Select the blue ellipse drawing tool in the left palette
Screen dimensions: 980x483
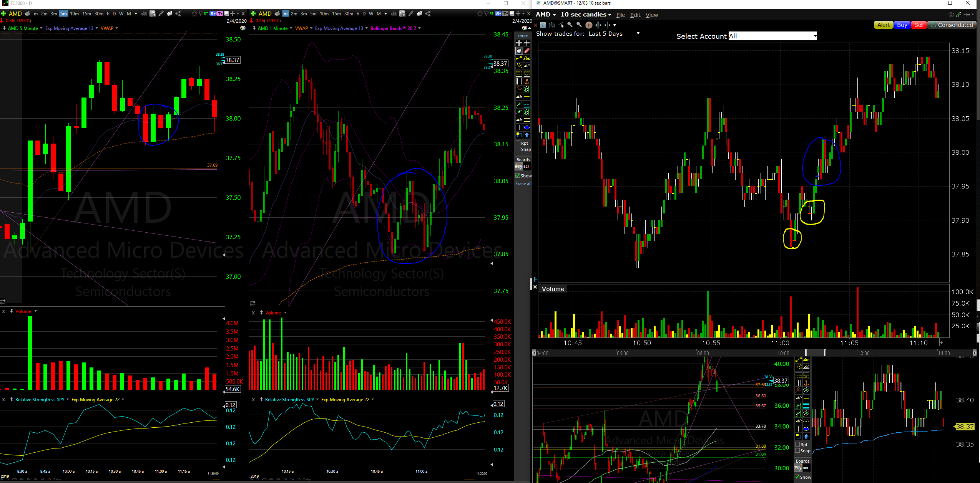click(x=527, y=127)
